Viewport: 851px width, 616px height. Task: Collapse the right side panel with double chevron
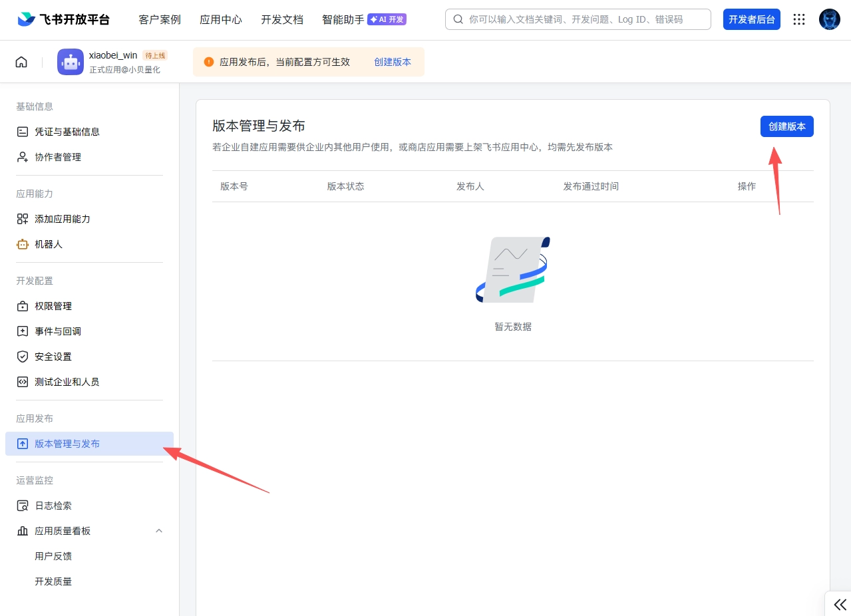(839, 605)
